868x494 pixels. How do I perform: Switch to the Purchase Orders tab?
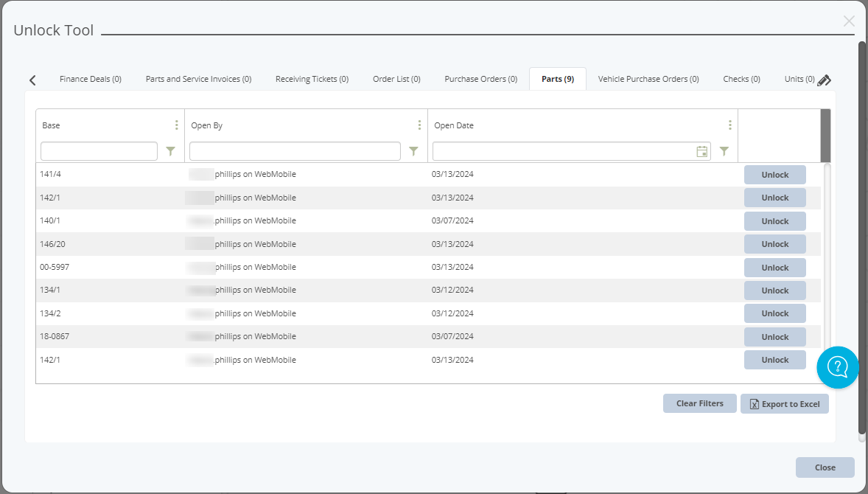pyautogui.click(x=480, y=79)
